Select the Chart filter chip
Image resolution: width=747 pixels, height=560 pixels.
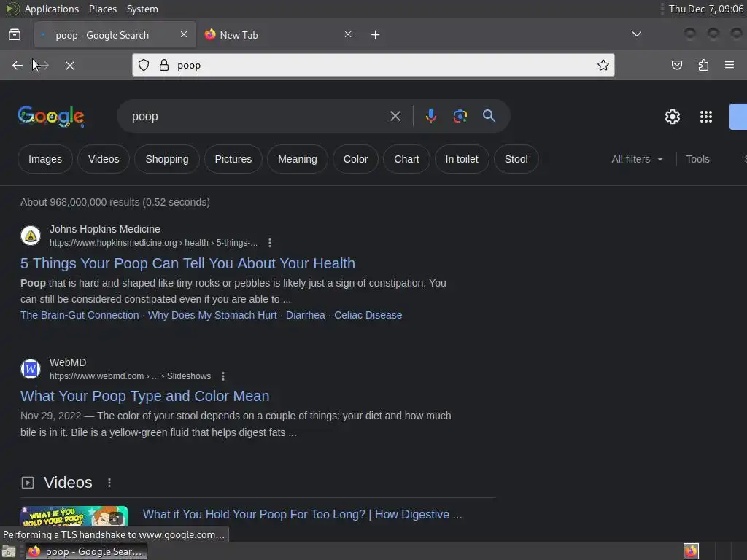(x=406, y=159)
